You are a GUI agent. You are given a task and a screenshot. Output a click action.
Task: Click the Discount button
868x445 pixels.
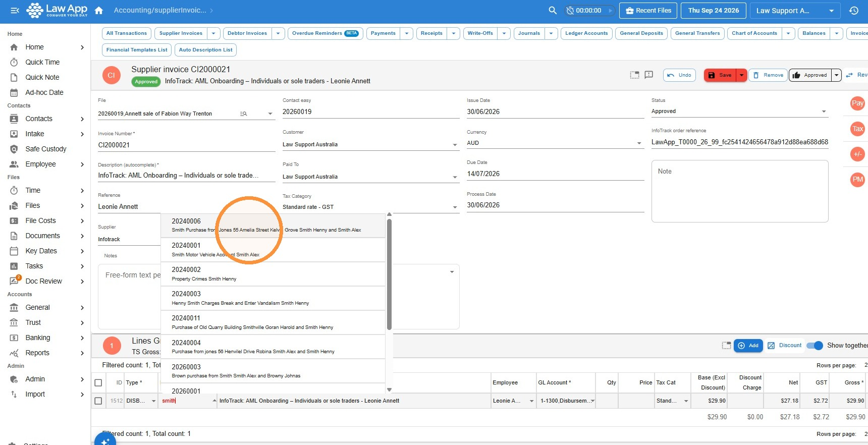(x=785, y=346)
